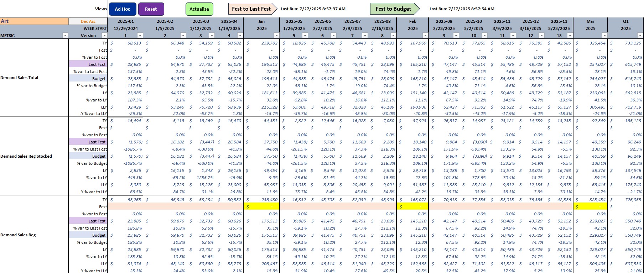Viewport: 644px width, 273px height.
Task: Open the Jan 2025 column filter dropdown
Action: pyautogui.click(x=276, y=36)
